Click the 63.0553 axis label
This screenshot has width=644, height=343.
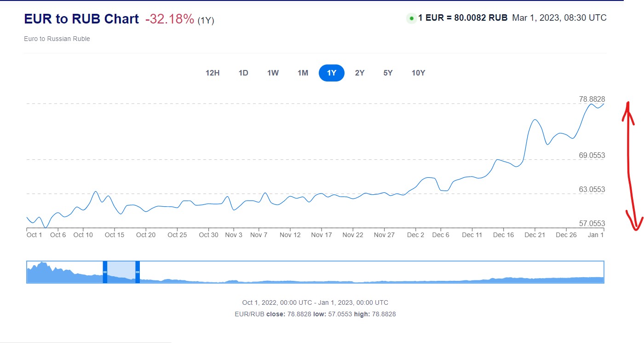click(592, 189)
